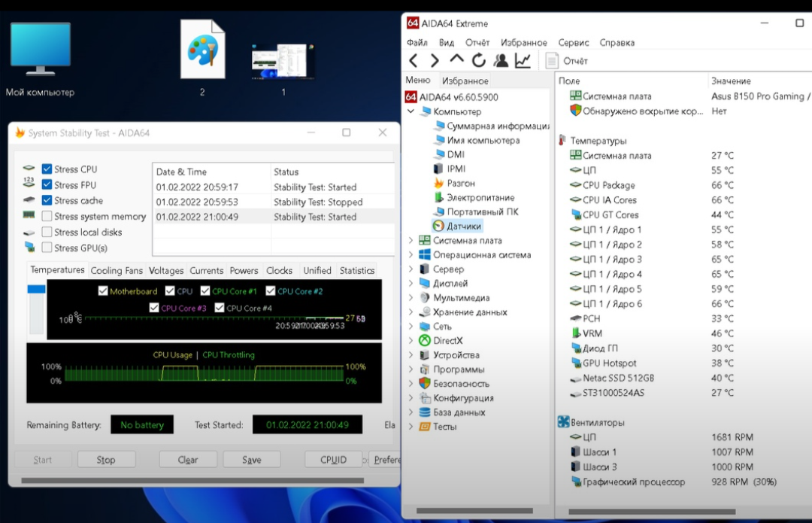Image resolution: width=812 pixels, height=523 pixels.
Task: Click the Тесты tree label
Action: (x=445, y=427)
